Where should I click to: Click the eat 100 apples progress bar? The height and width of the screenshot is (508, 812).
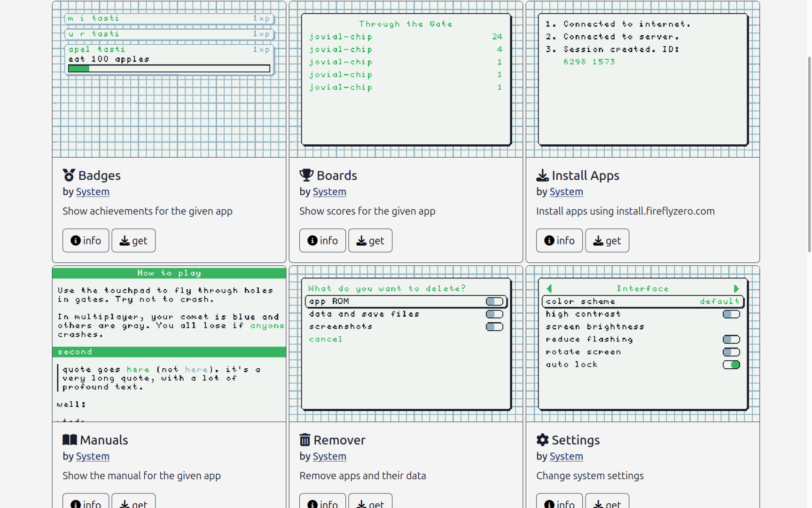(169, 69)
